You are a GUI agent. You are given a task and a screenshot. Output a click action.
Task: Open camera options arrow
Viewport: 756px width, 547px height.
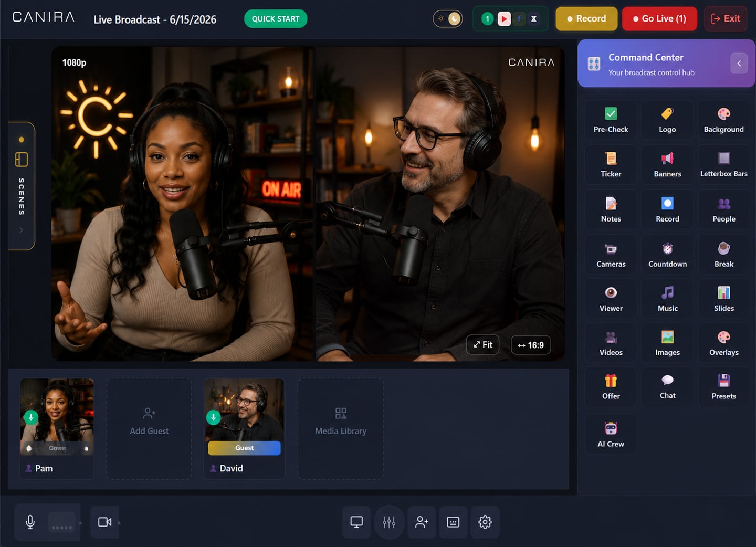click(119, 522)
